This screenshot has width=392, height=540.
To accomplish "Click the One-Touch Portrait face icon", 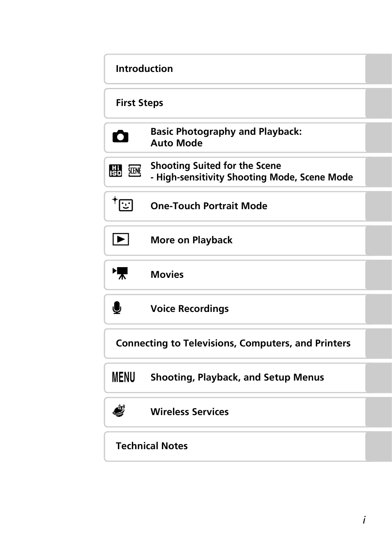I will [x=124, y=205].
